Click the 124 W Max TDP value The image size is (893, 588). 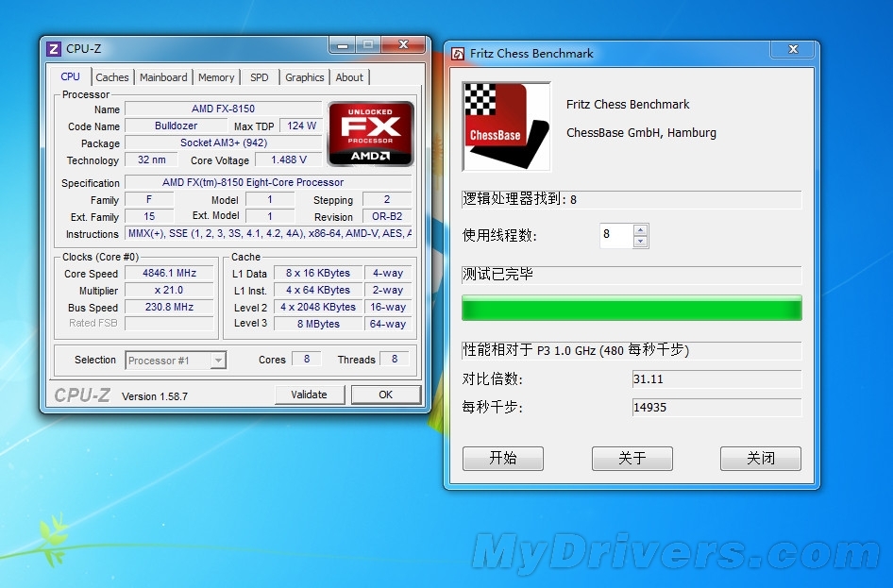point(301,126)
